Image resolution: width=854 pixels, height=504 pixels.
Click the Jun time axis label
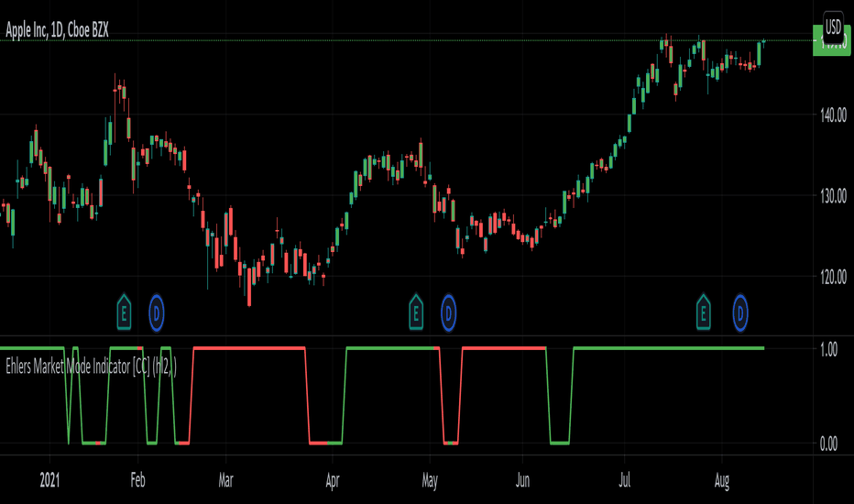(522, 480)
